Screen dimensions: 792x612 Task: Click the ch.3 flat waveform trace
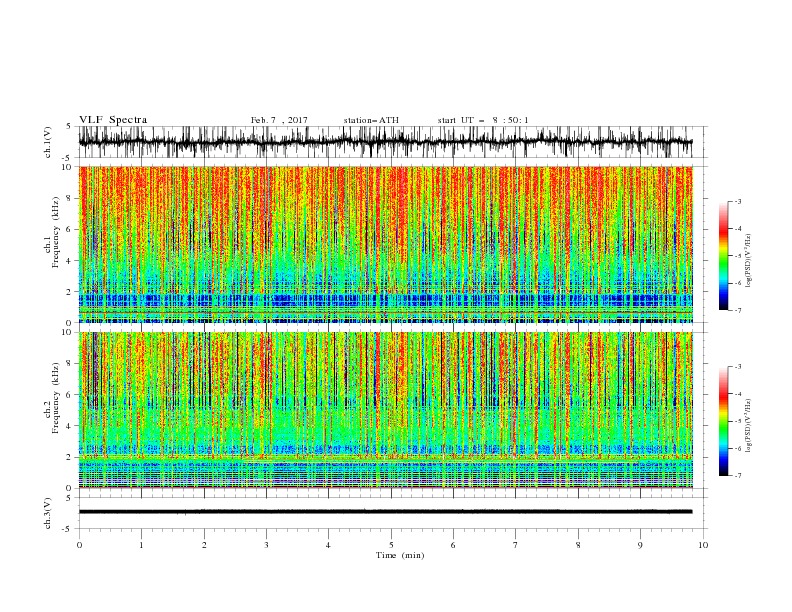pos(386,512)
